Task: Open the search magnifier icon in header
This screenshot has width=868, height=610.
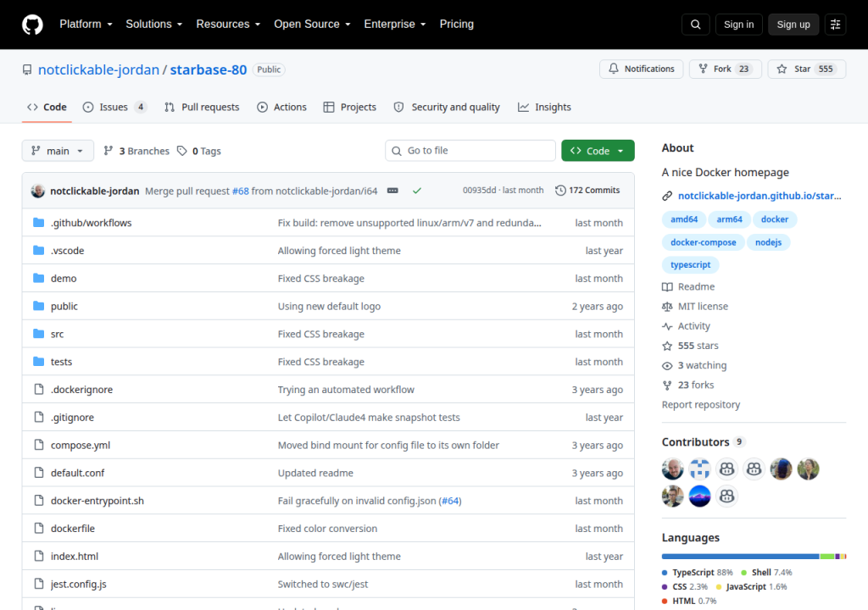Action: coord(695,25)
